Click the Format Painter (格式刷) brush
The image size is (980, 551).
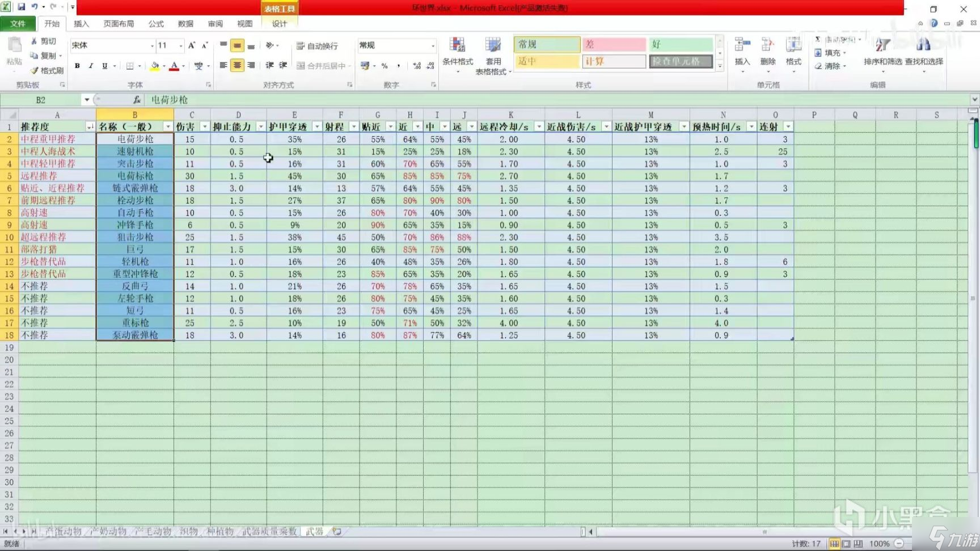(34, 70)
